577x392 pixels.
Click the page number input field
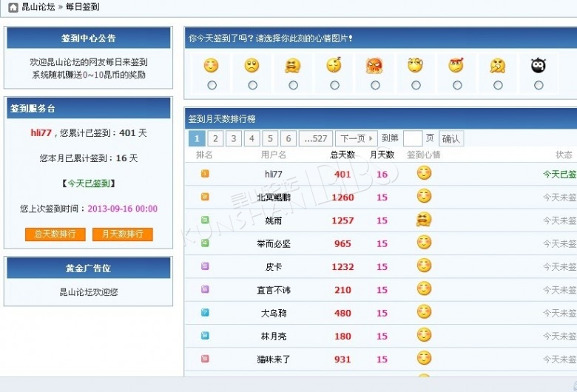pos(412,138)
